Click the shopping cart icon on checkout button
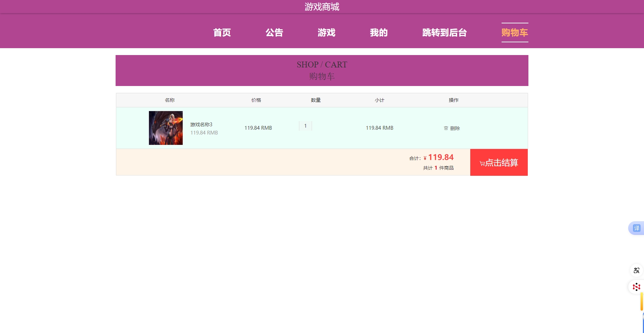 (x=482, y=163)
